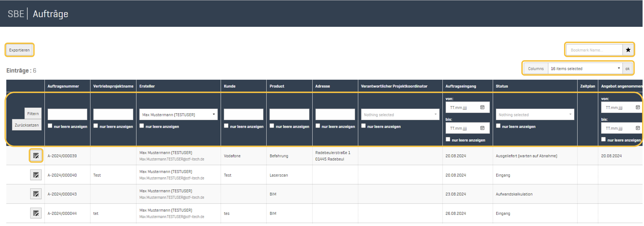Open edit icon for order A-2024/000039

(36, 156)
